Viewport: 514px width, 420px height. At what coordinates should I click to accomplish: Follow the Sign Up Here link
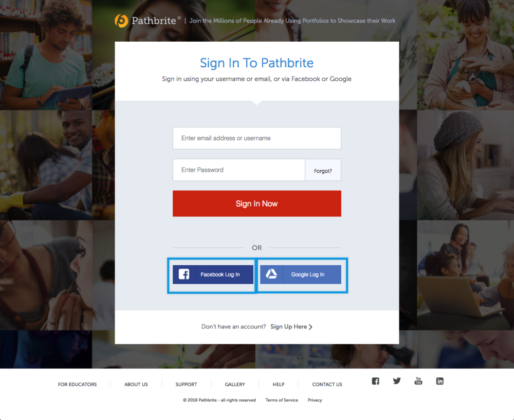pyautogui.click(x=288, y=326)
